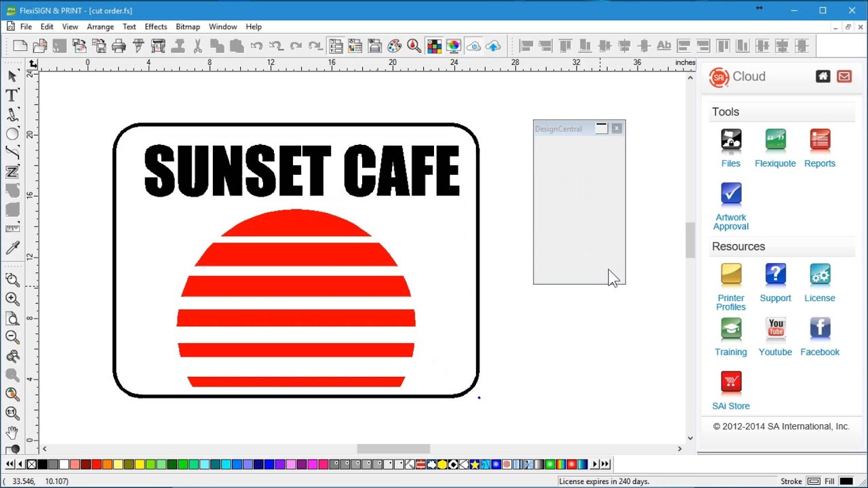868x488 pixels.
Task: Open the Arrange menu
Action: (x=100, y=26)
